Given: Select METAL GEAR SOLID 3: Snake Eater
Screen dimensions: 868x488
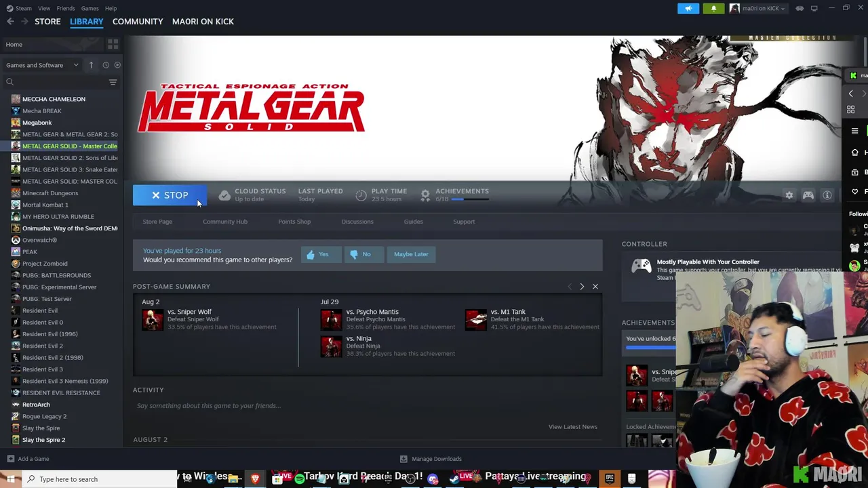Looking at the screenshot, I should click(x=61, y=169).
